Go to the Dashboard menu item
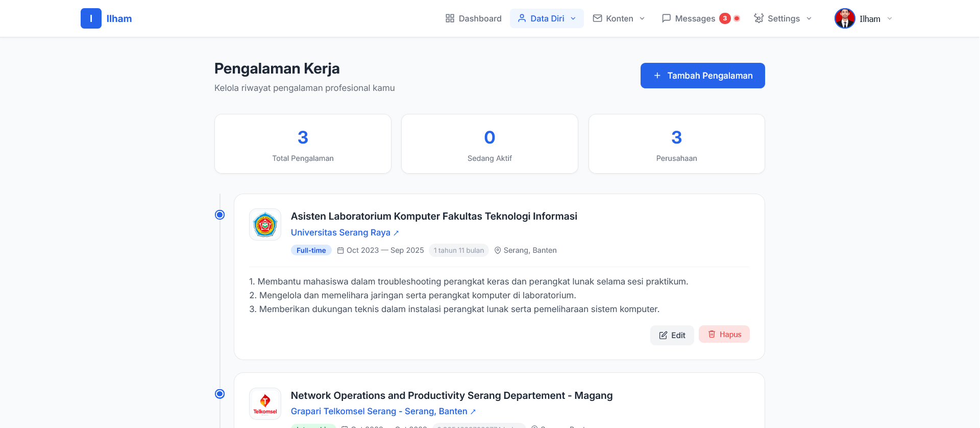The image size is (980, 428). 473,18
